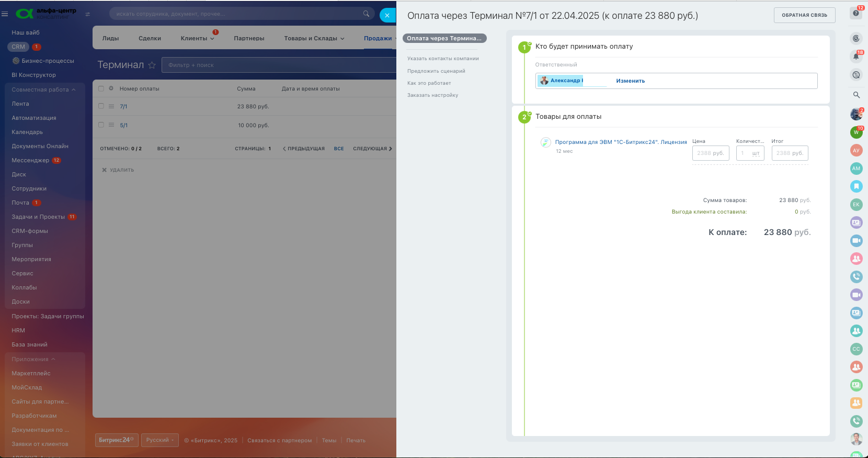Toggle the select-all checkbox in table header
This screenshot has height=458, width=868.
(101, 88)
